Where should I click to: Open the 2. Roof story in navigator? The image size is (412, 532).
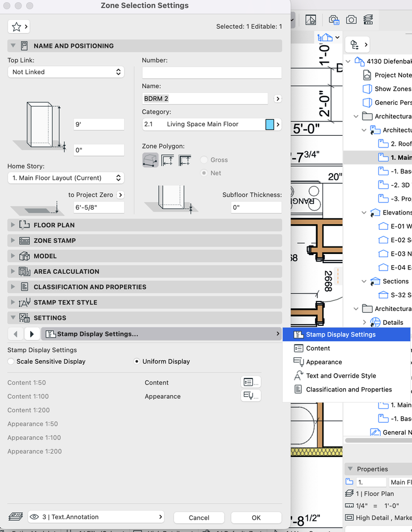(x=395, y=144)
